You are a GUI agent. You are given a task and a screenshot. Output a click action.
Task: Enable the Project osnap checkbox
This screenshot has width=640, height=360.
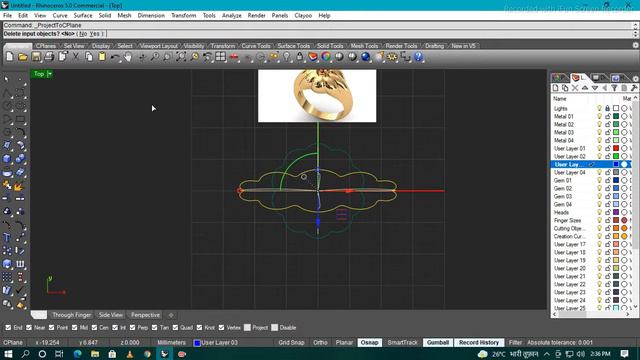click(x=247, y=327)
